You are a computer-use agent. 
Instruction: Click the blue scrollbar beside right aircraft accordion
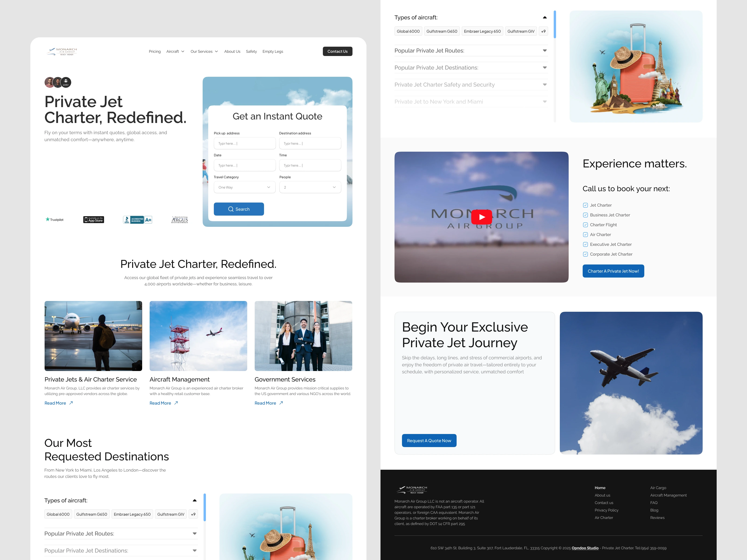tap(555, 25)
